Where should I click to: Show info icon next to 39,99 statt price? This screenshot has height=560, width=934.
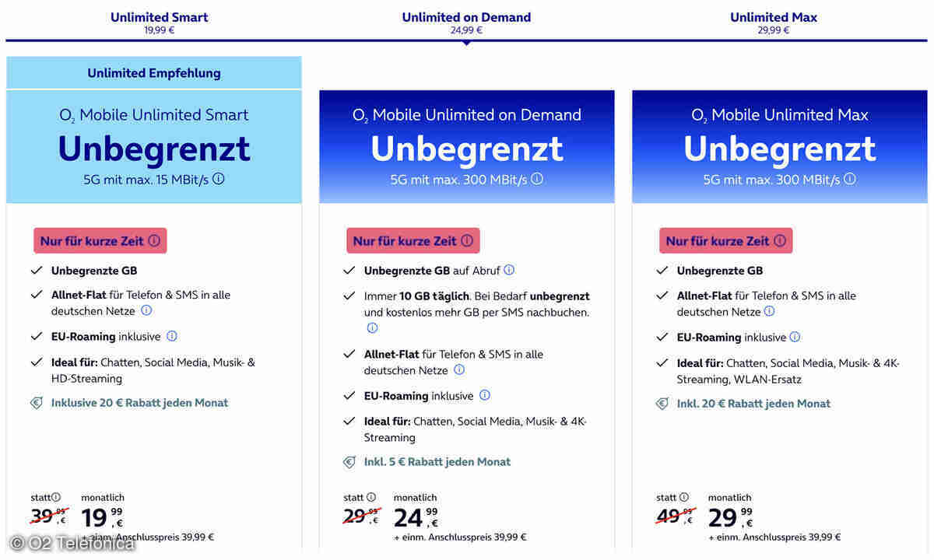[56, 497]
